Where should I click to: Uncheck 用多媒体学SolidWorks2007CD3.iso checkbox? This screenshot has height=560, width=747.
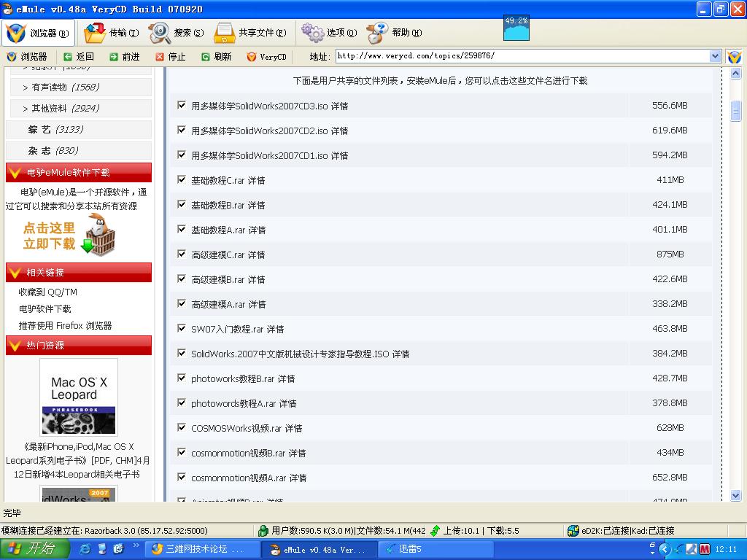[181, 105]
